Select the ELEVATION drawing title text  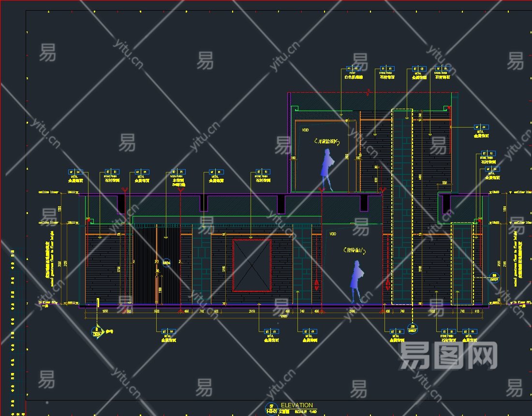(296, 405)
